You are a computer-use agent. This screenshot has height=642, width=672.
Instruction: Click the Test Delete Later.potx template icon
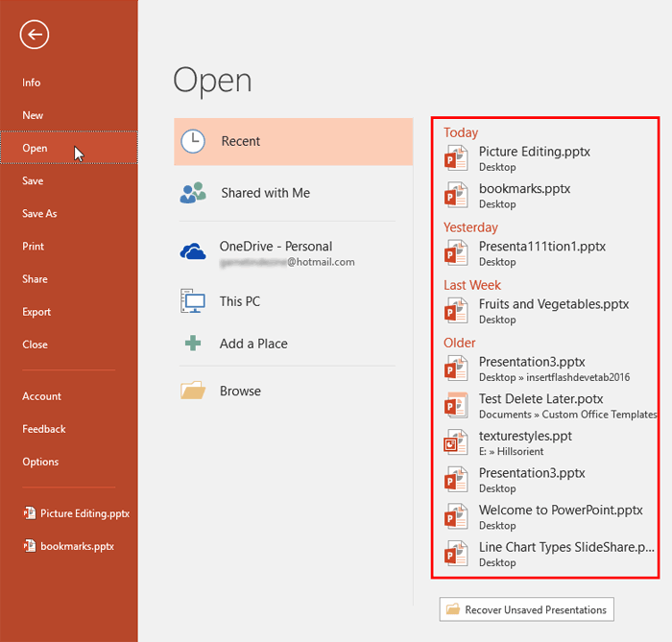click(455, 405)
